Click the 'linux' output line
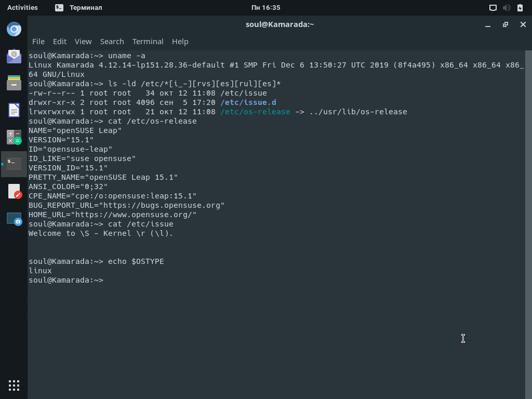The width and height of the screenshot is (532, 399). [x=40, y=271]
